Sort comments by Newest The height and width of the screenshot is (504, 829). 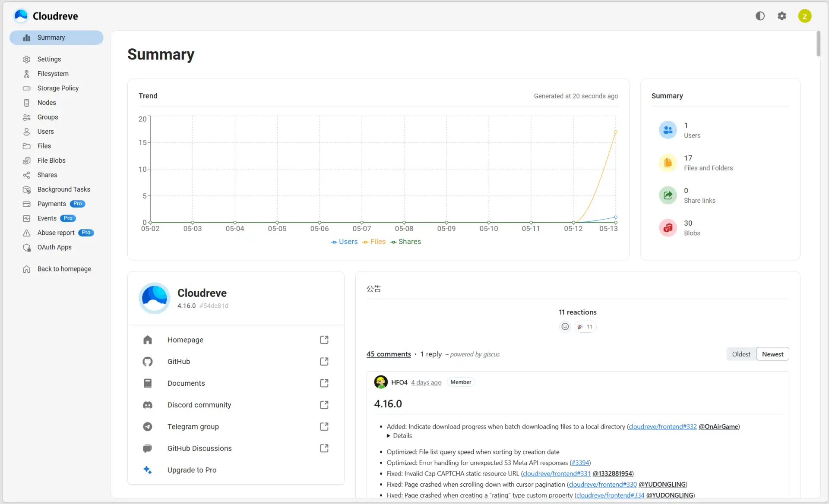click(x=772, y=354)
